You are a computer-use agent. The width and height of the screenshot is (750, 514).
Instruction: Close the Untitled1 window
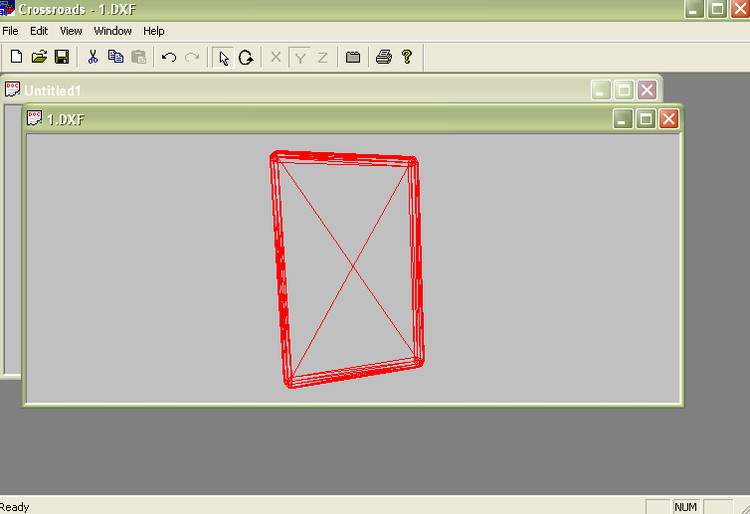point(647,90)
